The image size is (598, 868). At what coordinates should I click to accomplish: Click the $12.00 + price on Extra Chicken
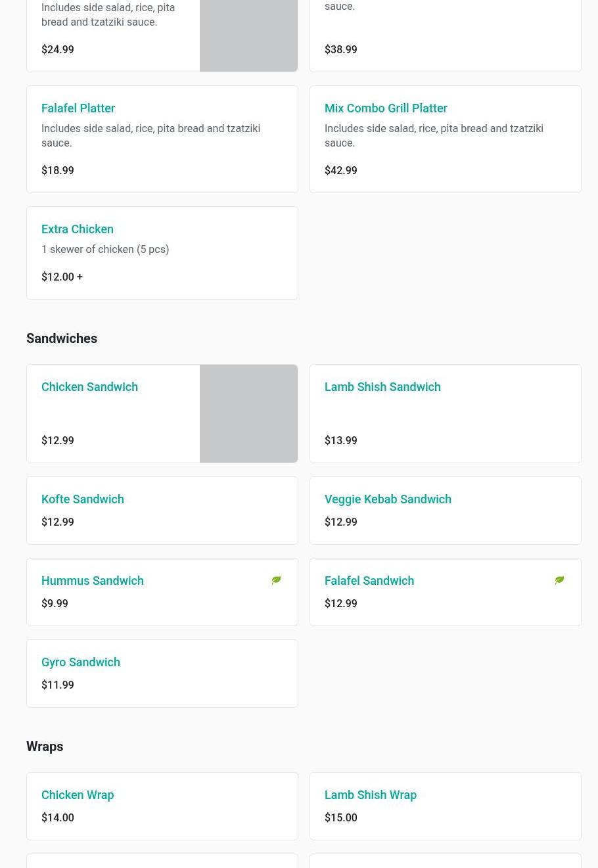[x=62, y=277]
